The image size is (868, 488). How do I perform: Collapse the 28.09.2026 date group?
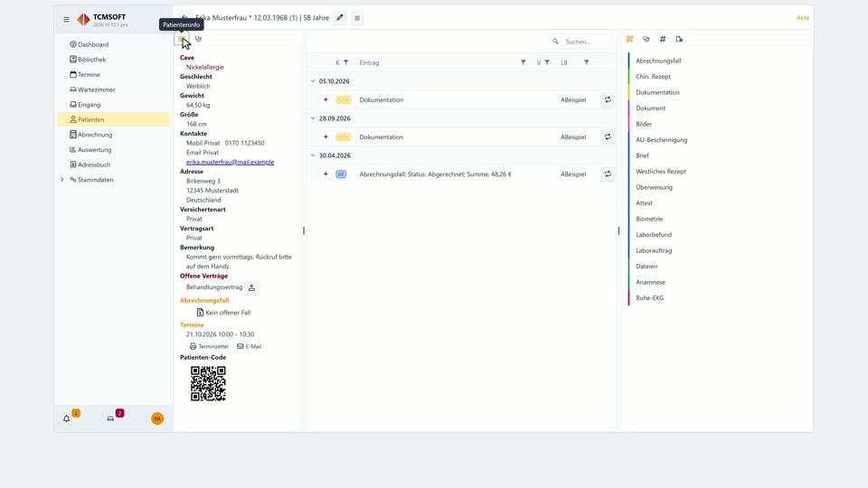coord(313,118)
